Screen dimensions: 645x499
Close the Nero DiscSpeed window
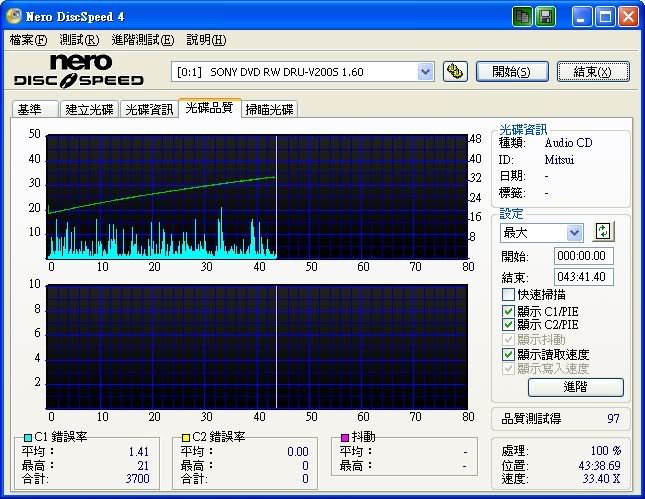click(628, 17)
